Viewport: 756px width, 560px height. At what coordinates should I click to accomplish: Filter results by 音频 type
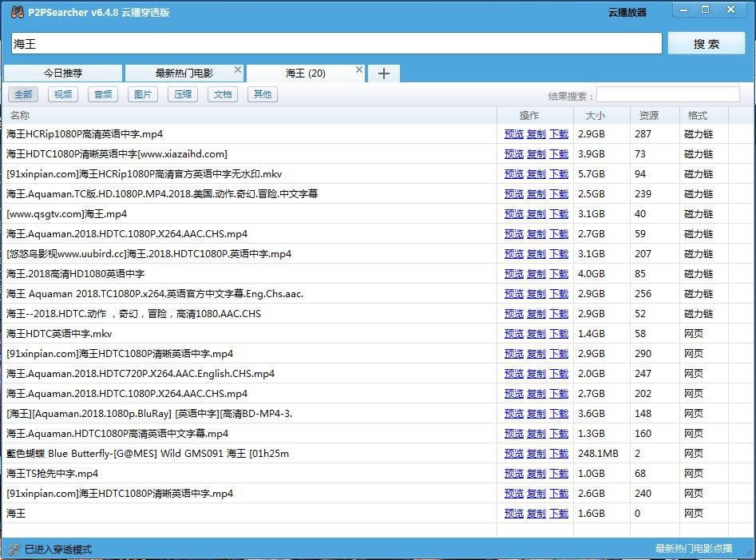(103, 94)
